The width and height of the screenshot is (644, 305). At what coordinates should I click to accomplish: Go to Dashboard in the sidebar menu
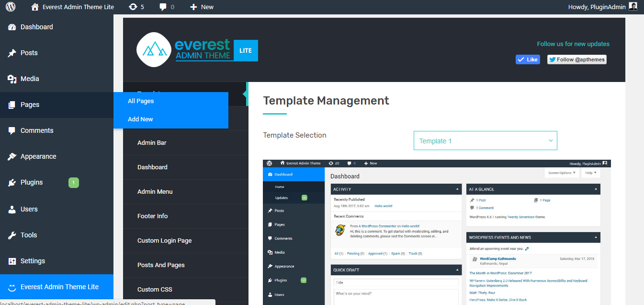tap(56, 27)
